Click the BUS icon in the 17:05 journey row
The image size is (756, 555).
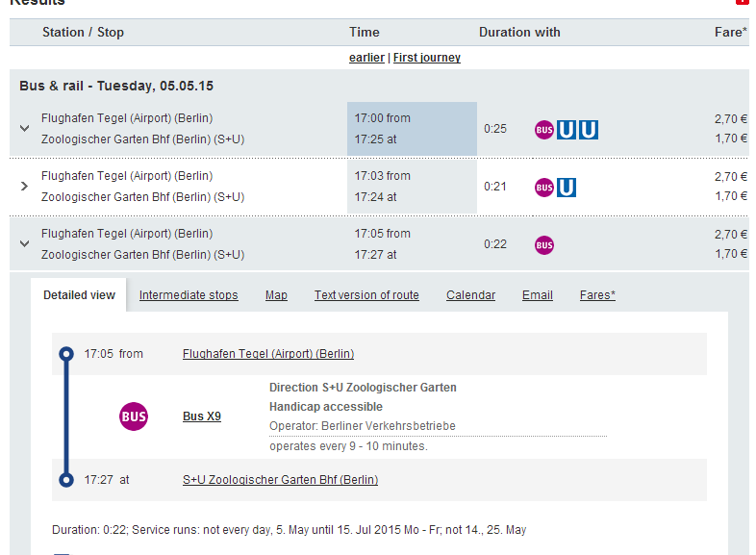(544, 245)
